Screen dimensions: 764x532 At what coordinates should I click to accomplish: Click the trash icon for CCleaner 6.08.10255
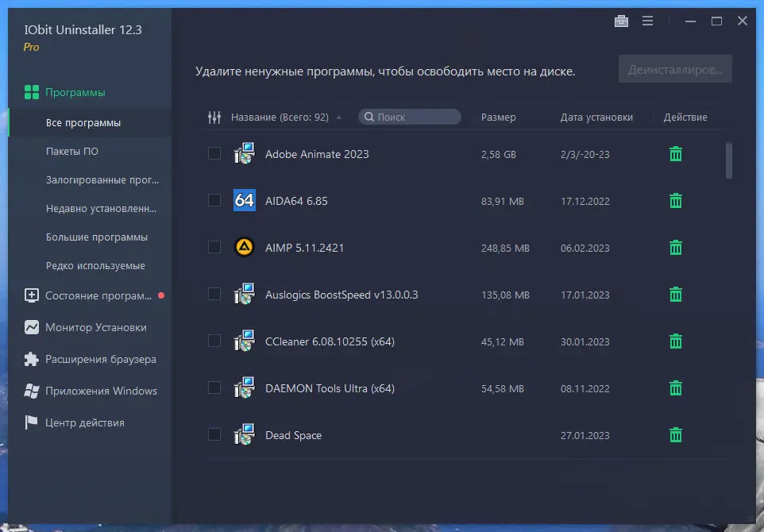pos(675,341)
